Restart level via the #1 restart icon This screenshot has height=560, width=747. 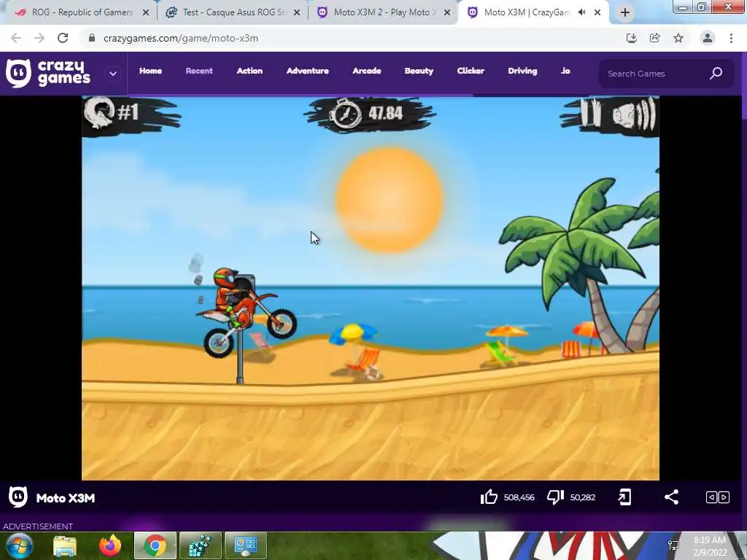(99, 112)
